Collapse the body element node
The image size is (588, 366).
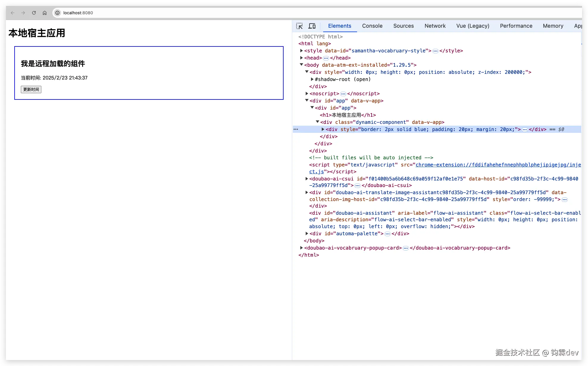tap(301, 65)
